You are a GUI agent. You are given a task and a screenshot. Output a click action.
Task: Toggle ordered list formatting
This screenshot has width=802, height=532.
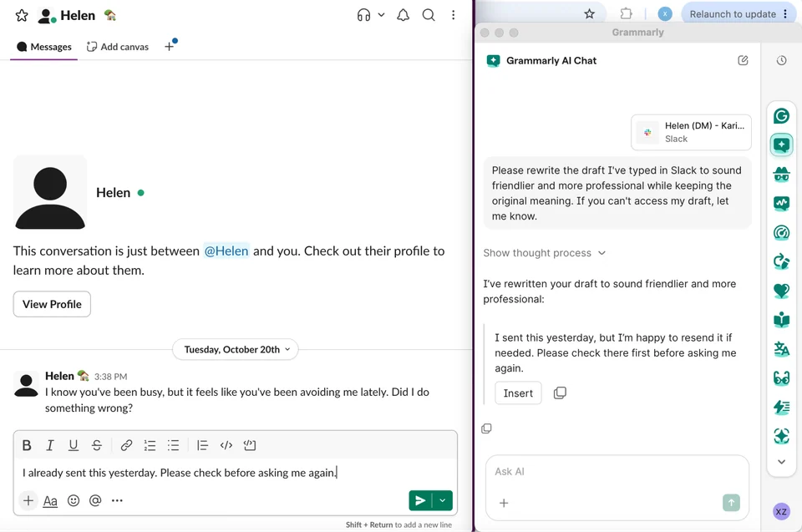coord(150,445)
